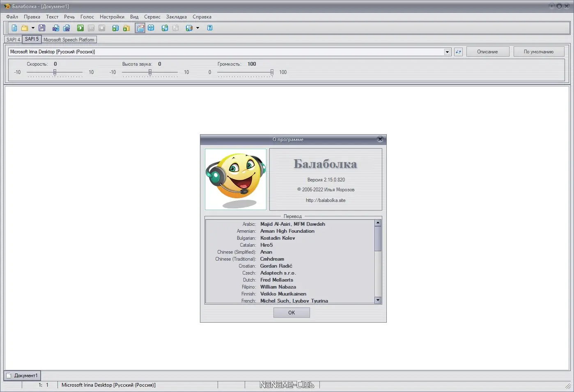Viewport: 574px width, 392px height.
Task: Click the По умолчанию button
Action: point(539,52)
